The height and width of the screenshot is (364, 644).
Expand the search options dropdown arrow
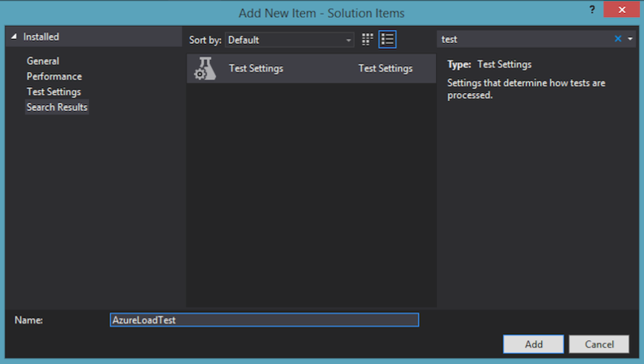click(630, 39)
